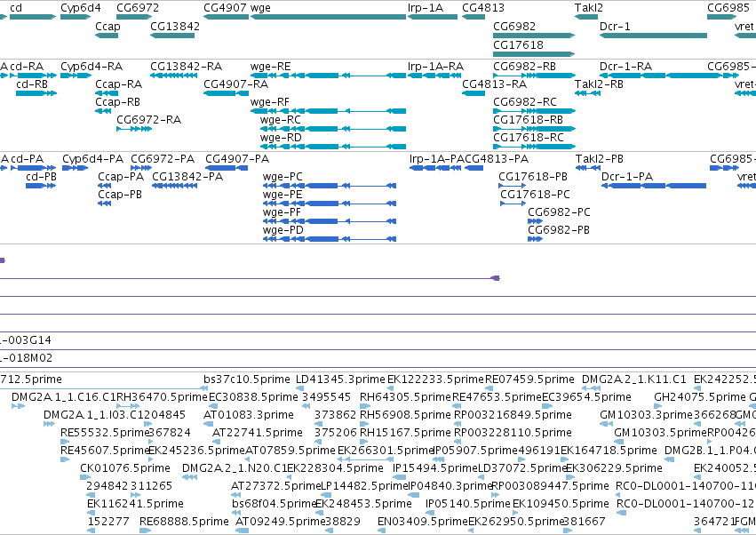Select protein CG13842-PA
This screenshot has width=756, height=535.
(174, 186)
